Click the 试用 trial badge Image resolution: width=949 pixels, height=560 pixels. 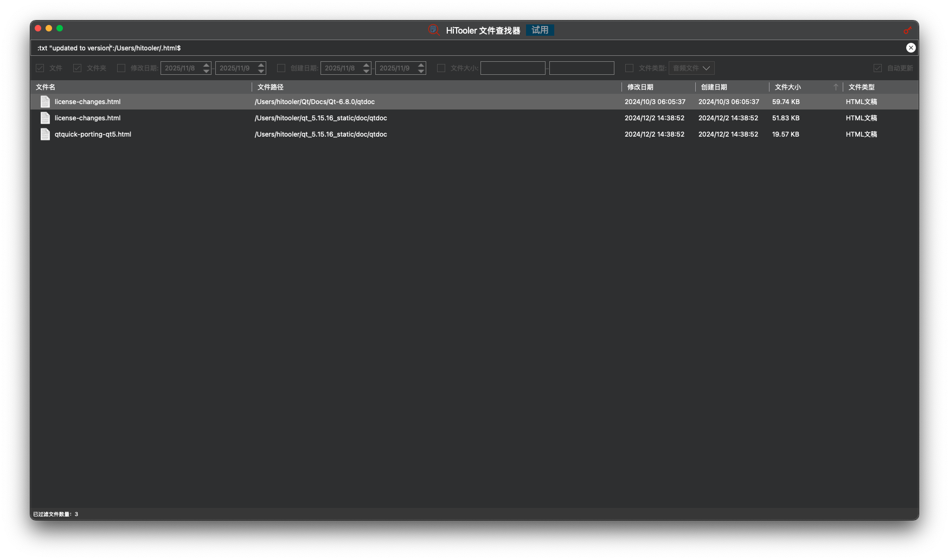coord(540,30)
